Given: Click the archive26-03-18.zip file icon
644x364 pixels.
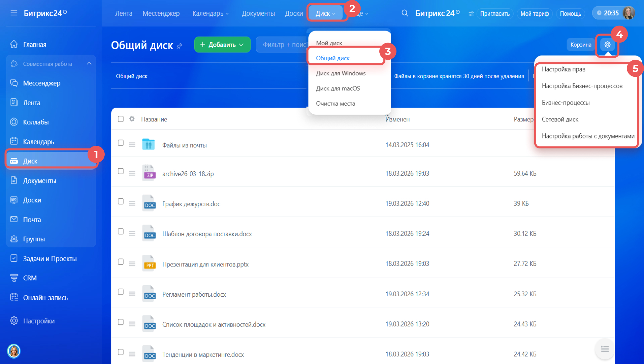Looking at the screenshot, I should (x=149, y=173).
